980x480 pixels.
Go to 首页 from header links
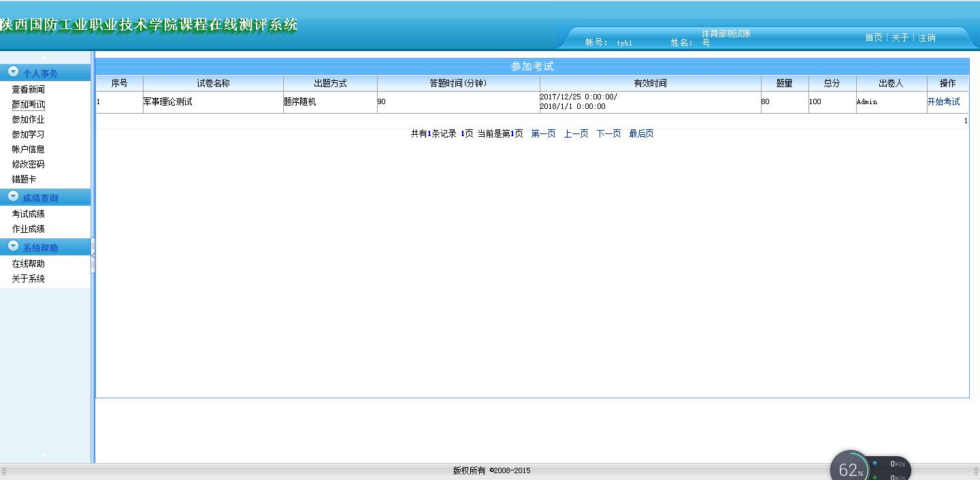[874, 38]
